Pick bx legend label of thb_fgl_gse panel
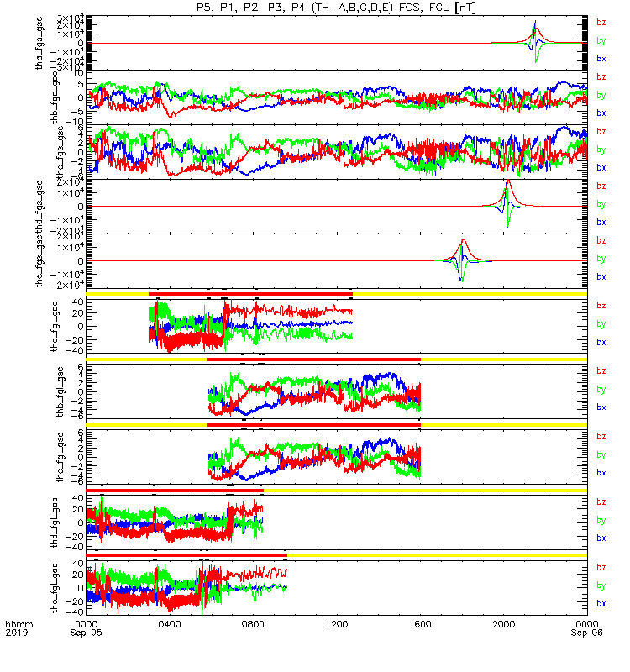The height and width of the screenshot is (672, 630). [601, 407]
